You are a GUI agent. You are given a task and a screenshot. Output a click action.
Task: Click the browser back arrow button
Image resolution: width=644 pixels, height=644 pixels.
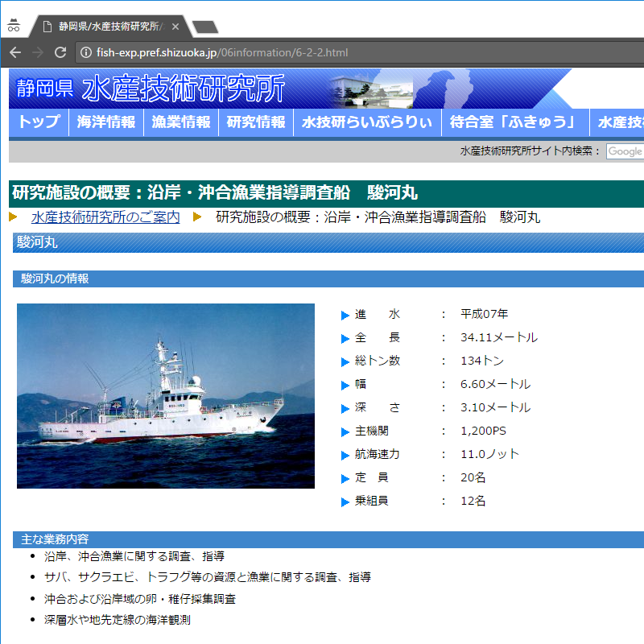click(15, 52)
